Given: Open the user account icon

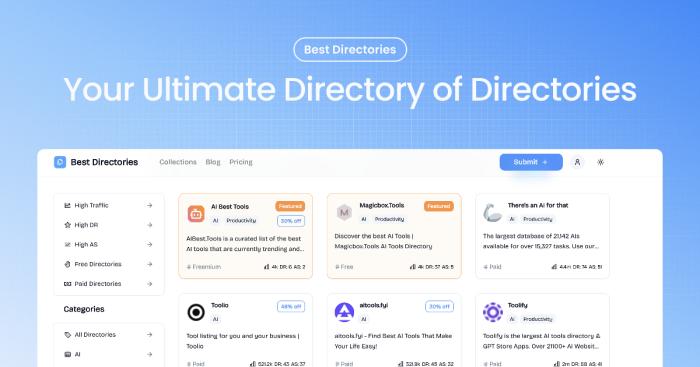Looking at the screenshot, I should tap(577, 162).
